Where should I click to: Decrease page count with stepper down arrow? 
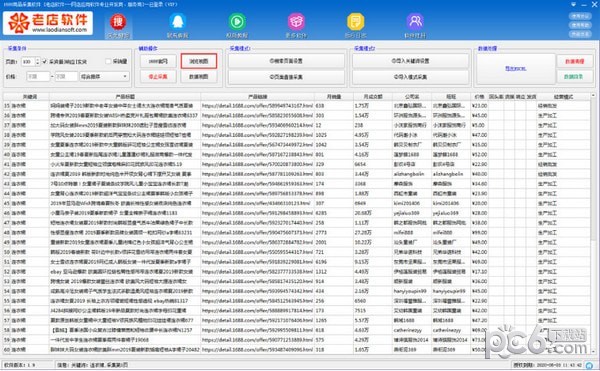pos(38,63)
